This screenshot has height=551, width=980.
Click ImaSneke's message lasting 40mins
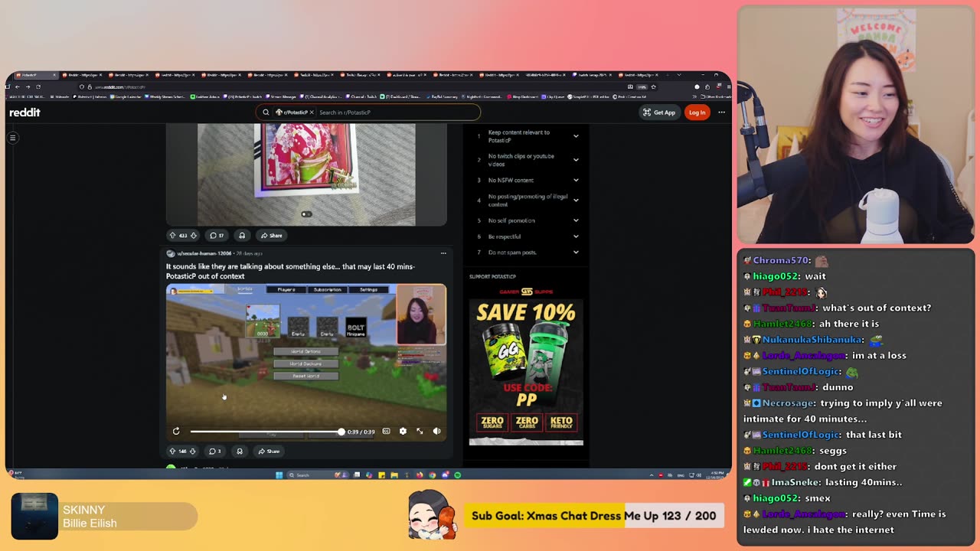click(823, 482)
